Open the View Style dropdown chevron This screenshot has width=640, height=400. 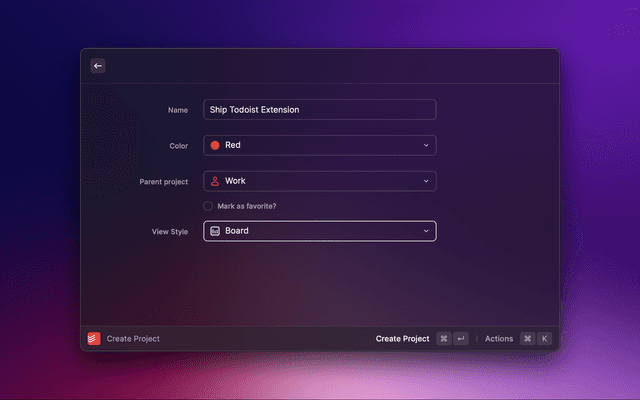click(426, 231)
